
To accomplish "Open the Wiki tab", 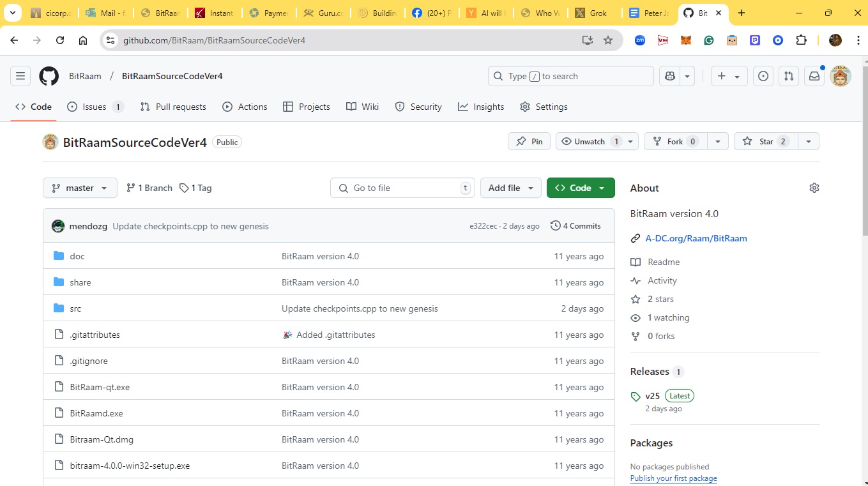I will 362,107.
